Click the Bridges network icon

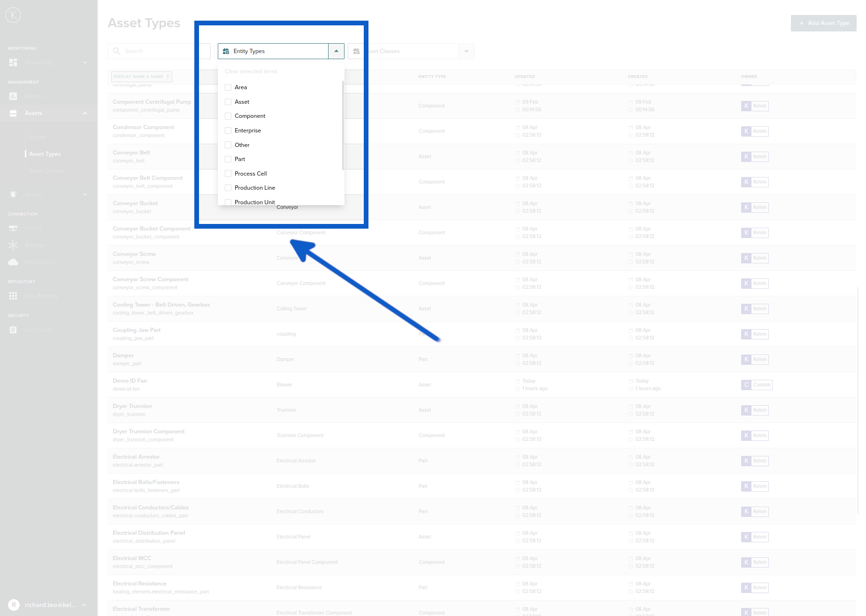click(13, 245)
